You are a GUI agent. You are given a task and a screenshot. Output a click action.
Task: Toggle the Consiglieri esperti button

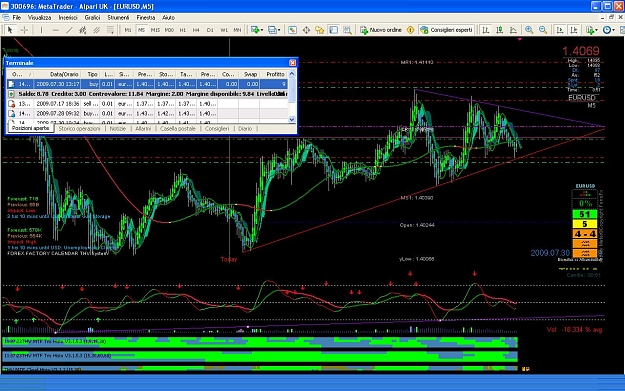[446, 30]
